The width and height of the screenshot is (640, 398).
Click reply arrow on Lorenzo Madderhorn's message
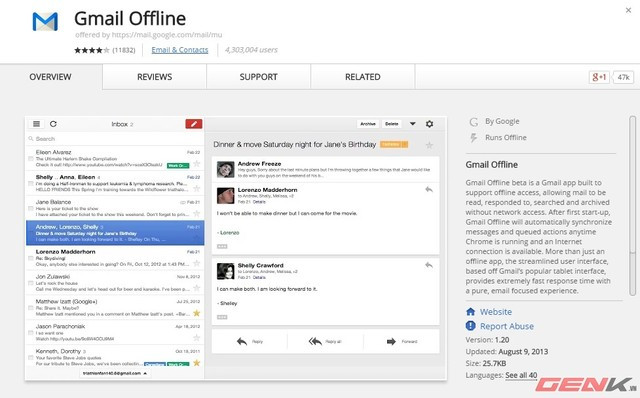click(x=429, y=189)
